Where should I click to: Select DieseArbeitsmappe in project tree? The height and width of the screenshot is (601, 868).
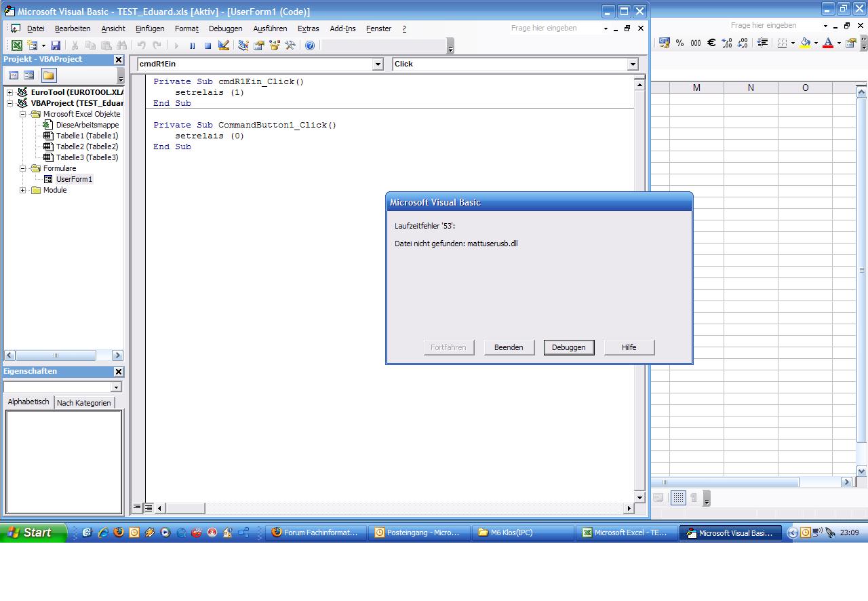tap(87, 125)
